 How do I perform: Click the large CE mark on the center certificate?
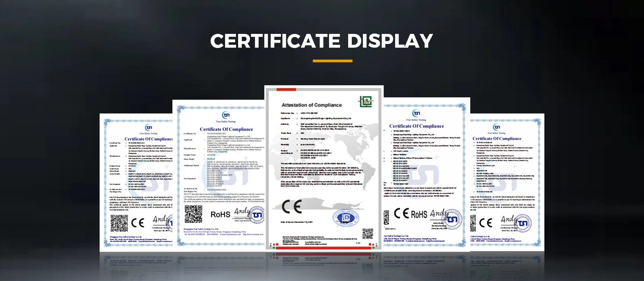coord(291,206)
